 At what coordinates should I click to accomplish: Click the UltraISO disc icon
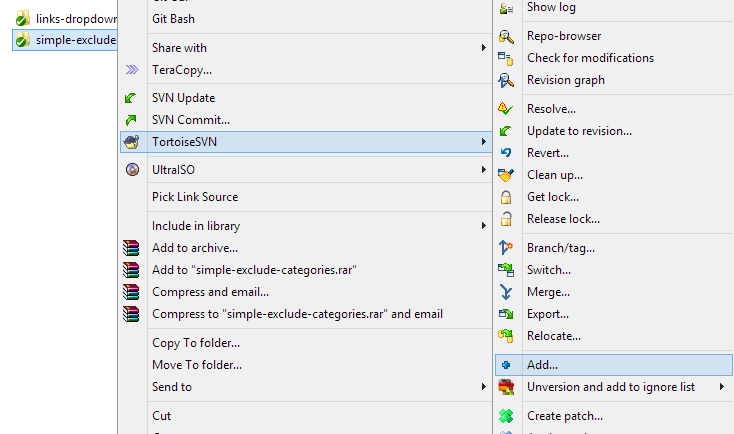[132, 169]
